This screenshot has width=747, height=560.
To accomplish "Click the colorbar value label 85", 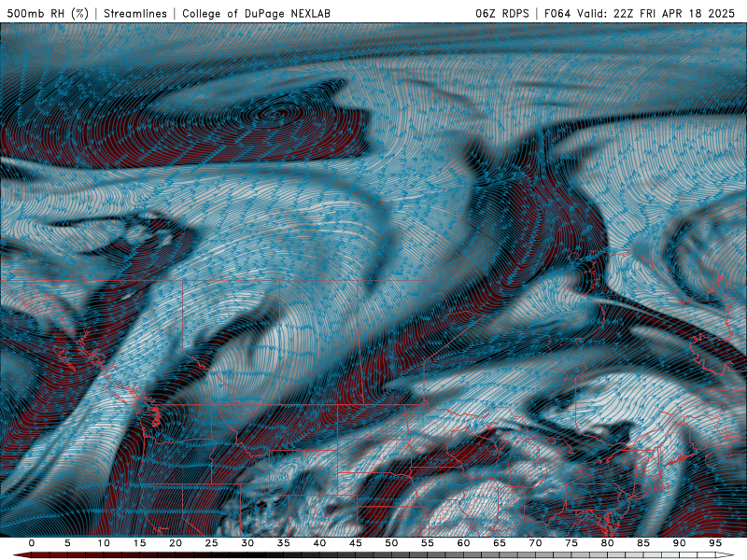I will point(643,543).
